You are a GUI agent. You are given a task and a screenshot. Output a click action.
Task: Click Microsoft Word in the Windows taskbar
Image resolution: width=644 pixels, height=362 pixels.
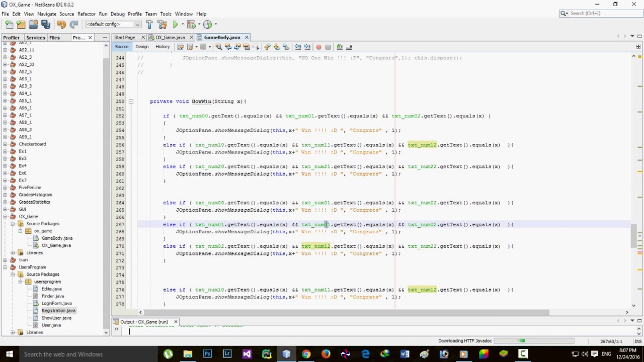[405, 354]
